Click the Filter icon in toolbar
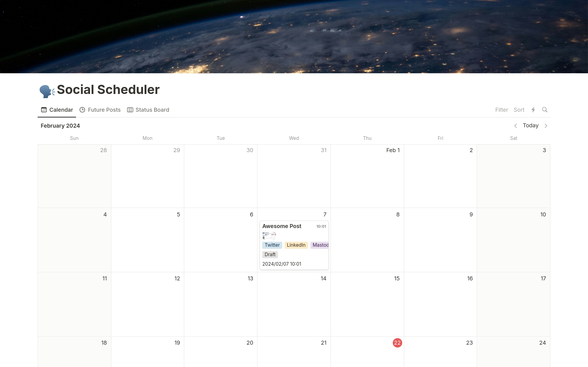Image resolution: width=588 pixels, height=367 pixels. point(501,110)
